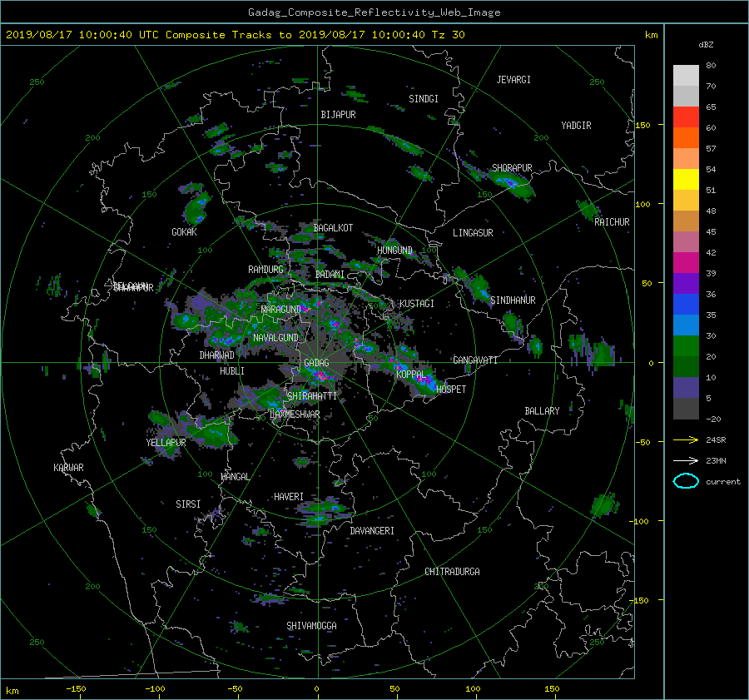The width and height of the screenshot is (749, 700).
Task: Click the DAVANGERI label
Action: click(372, 531)
